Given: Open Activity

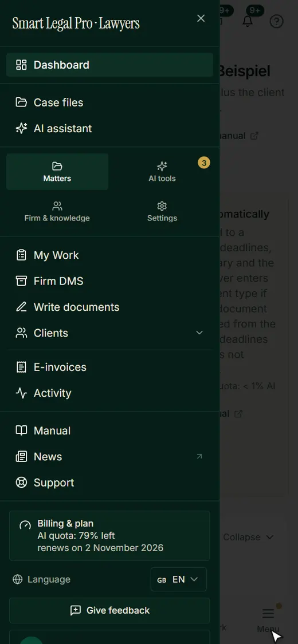Looking at the screenshot, I should coord(109,393).
